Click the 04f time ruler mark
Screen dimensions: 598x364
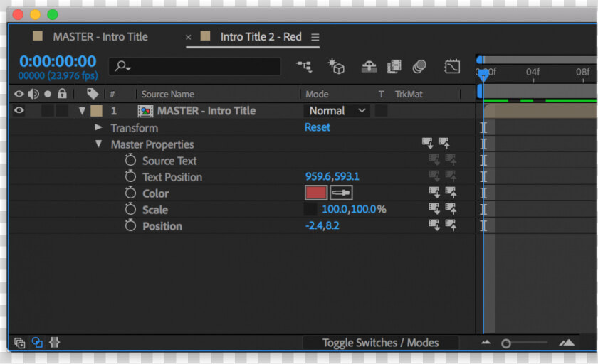coord(533,72)
